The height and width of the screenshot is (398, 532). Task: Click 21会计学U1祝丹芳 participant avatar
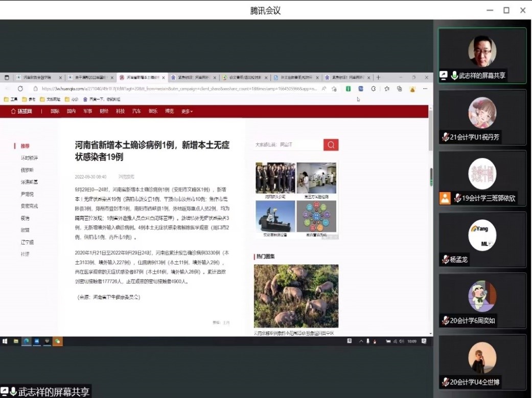pos(482,113)
